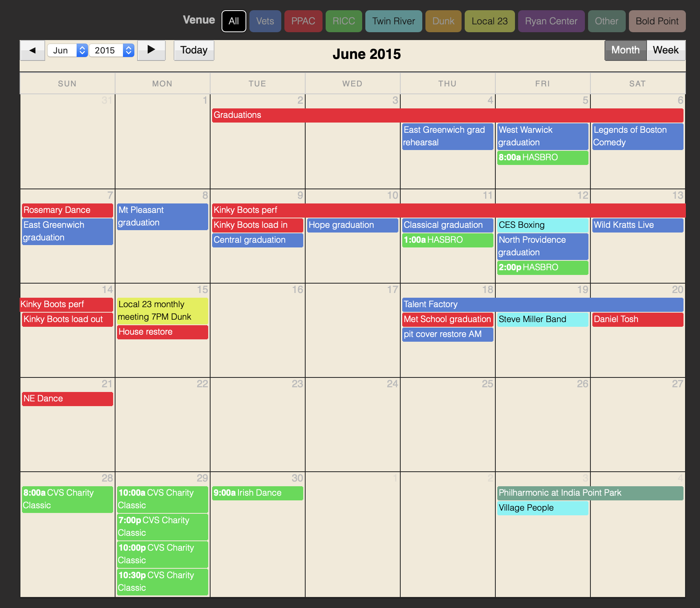Open the Graduations multi-day event
Screen dimensions: 700x608
[x=447, y=115]
